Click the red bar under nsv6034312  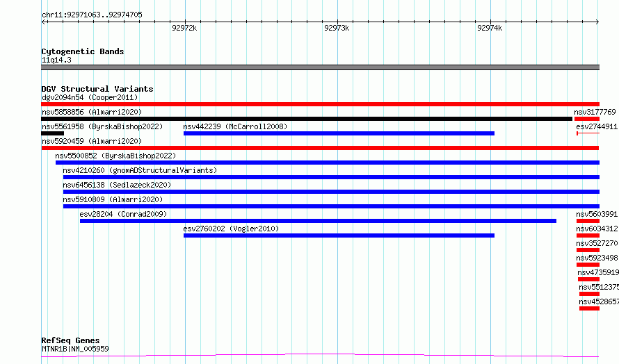coord(588,235)
